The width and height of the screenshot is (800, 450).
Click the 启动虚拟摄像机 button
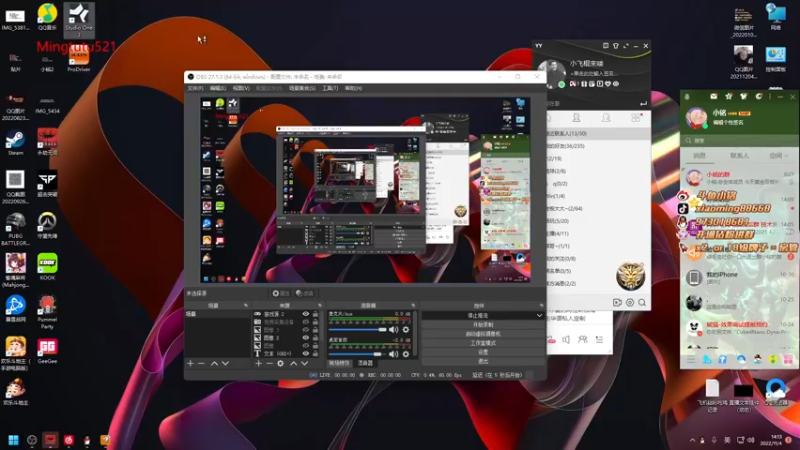[x=483, y=334]
